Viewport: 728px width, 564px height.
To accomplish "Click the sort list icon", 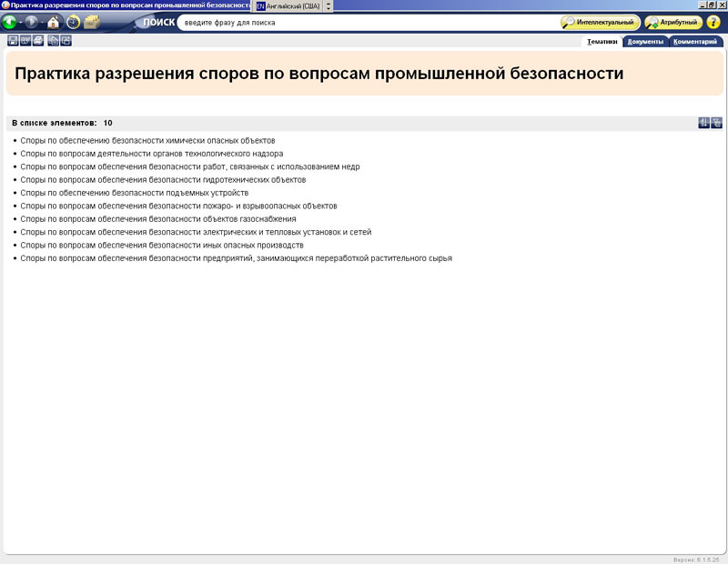I will (703, 123).
